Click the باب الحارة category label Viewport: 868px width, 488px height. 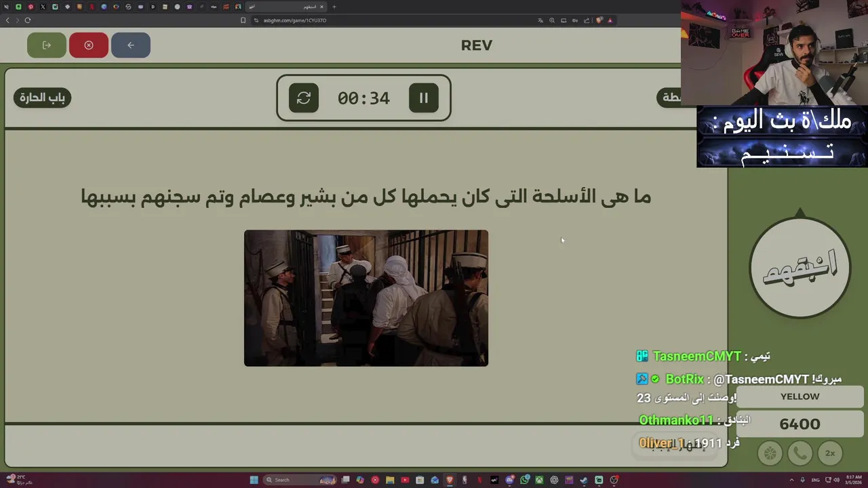point(42,98)
